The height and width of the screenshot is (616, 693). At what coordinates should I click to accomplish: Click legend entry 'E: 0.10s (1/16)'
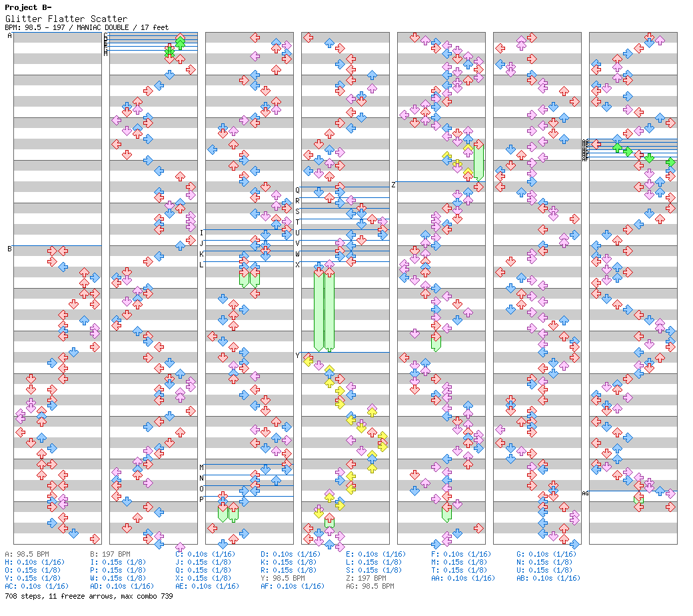376,554
